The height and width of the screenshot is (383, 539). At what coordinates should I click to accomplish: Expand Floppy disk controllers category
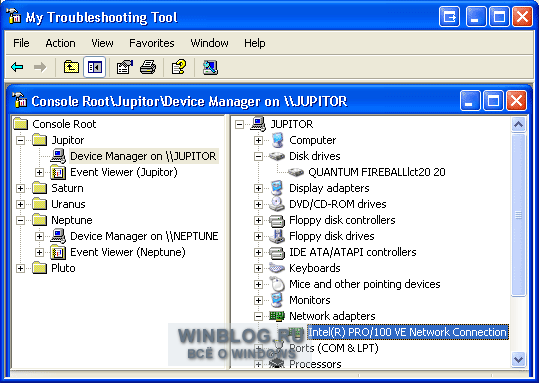tap(258, 220)
